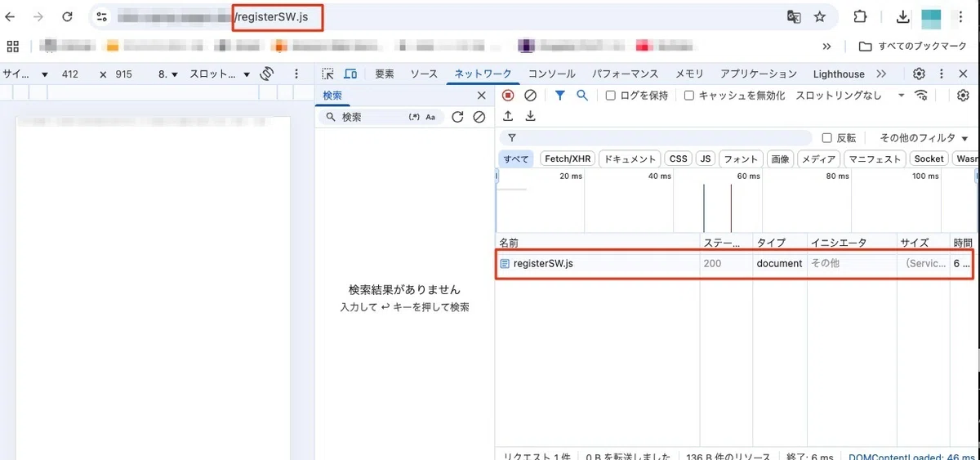Screen dimensions: 980x460
Task: Filter requests by 画像
Action: (781, 159)
